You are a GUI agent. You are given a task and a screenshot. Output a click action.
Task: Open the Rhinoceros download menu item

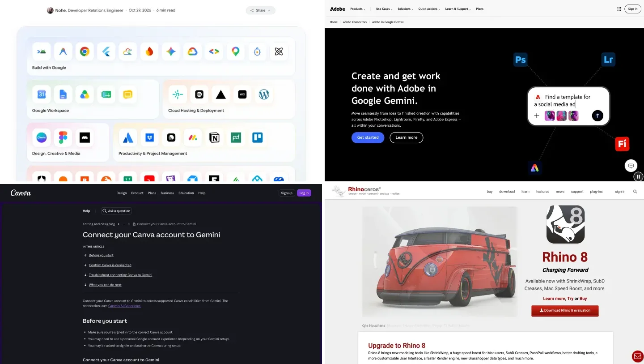[507, 192]
